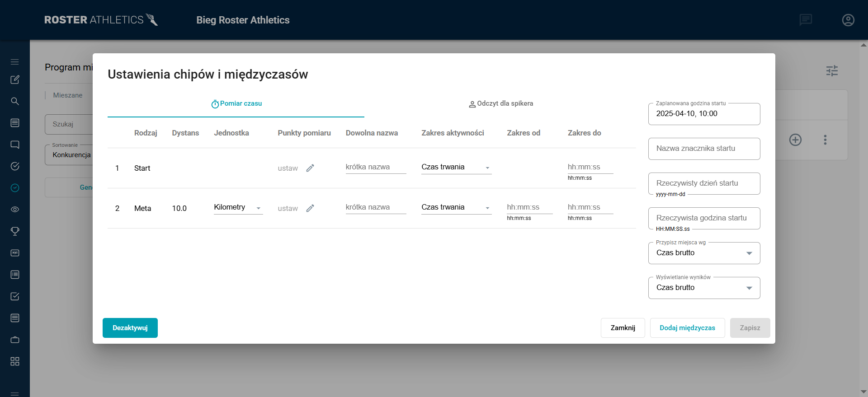Click the Szukaj search field behind dialog
This screenshot has height=397, width=868.
coord(69,124)
